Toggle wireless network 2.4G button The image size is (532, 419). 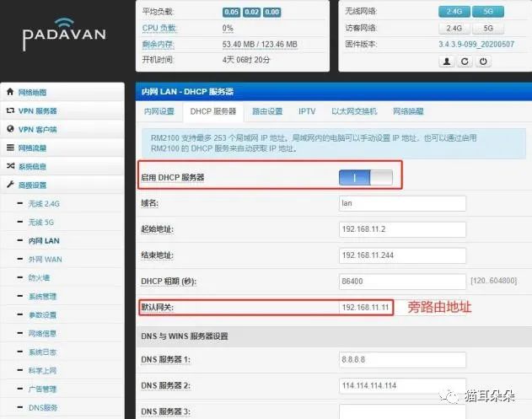coord(454,12)
